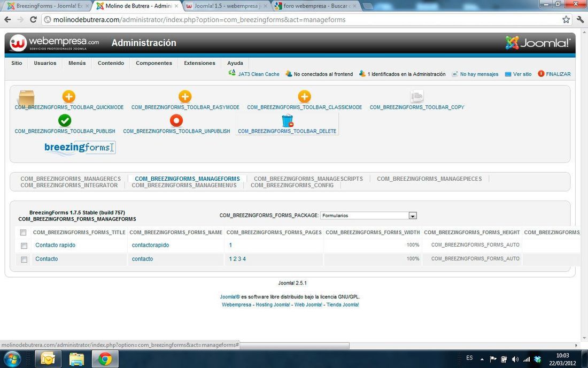Click the ES language indicator
The height and width of the screenshot is (368, 588).
click(469, 358)
